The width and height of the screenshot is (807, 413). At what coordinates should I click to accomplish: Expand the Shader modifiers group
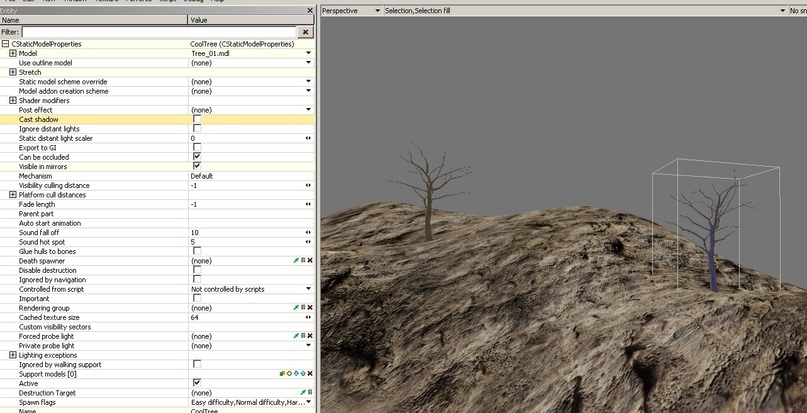click(13, 101)
